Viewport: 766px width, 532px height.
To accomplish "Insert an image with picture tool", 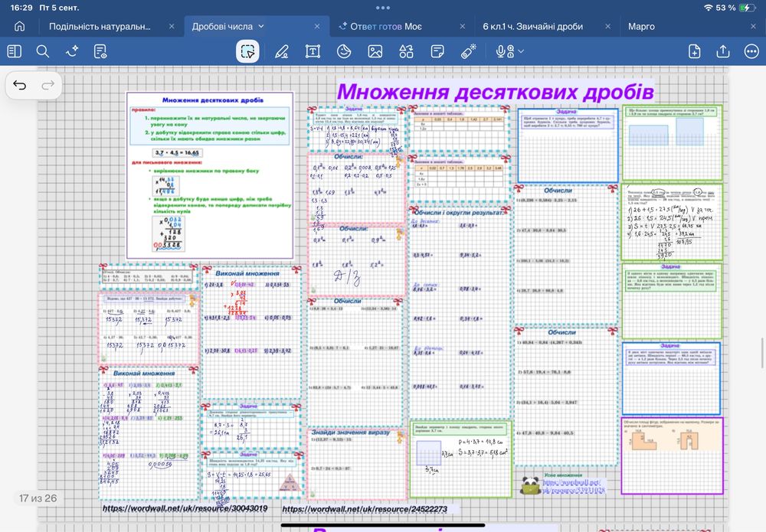I will coord(375,51).
